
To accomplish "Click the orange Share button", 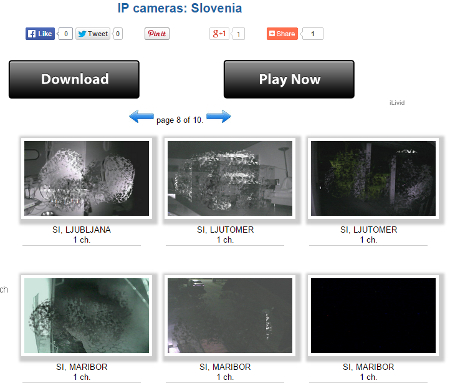I will tap(282, 34).
